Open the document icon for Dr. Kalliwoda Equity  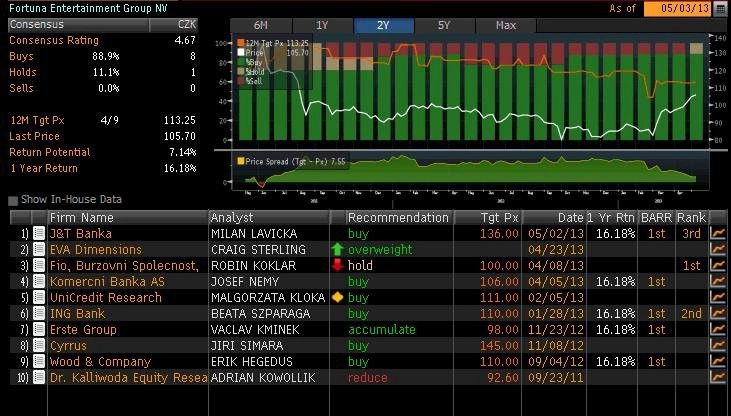pyautogui.click(x=39, y=377)
